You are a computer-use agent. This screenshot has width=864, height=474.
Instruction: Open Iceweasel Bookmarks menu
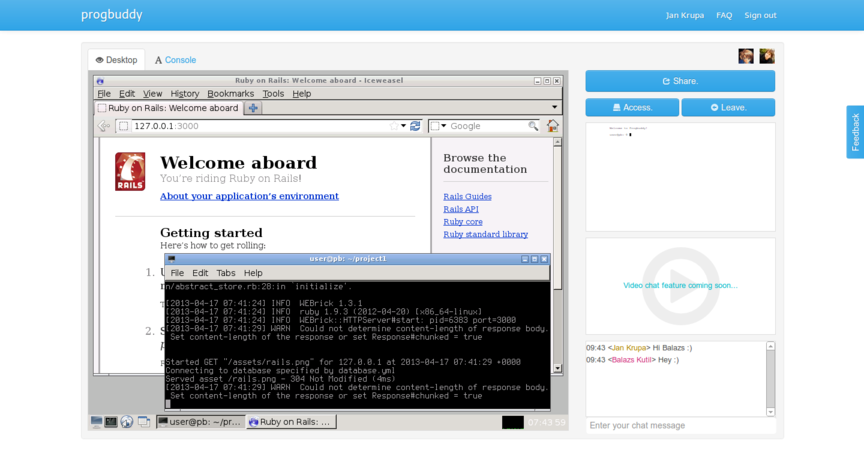pyautogui.click(x=230, y=94)
